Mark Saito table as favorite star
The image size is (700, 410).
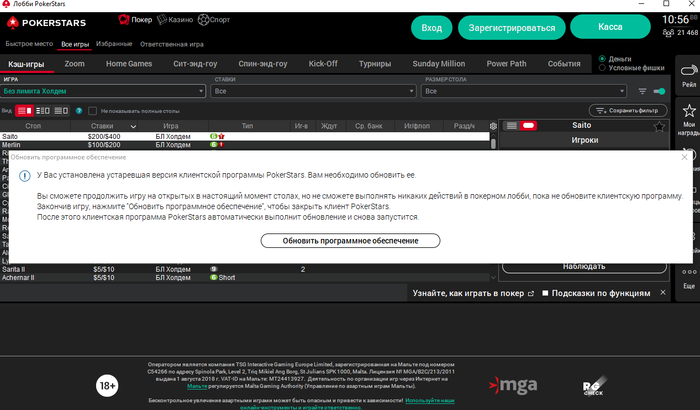tap(659, 126)
